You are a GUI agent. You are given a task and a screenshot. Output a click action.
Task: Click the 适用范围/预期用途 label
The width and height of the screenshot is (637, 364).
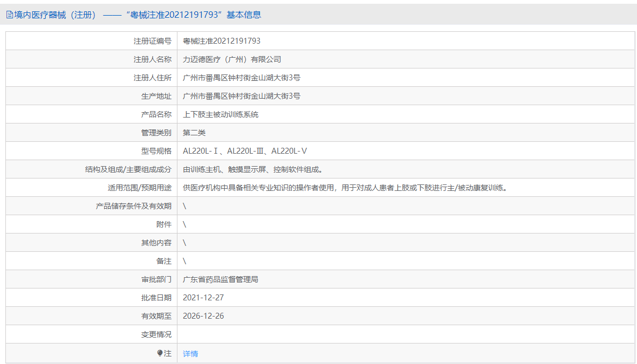(x=140, y=188)
